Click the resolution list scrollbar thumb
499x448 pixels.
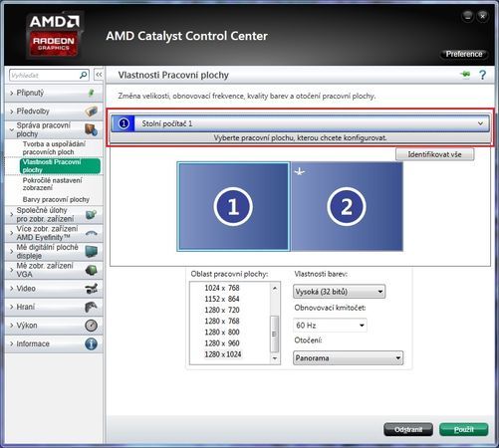[274, 334]
